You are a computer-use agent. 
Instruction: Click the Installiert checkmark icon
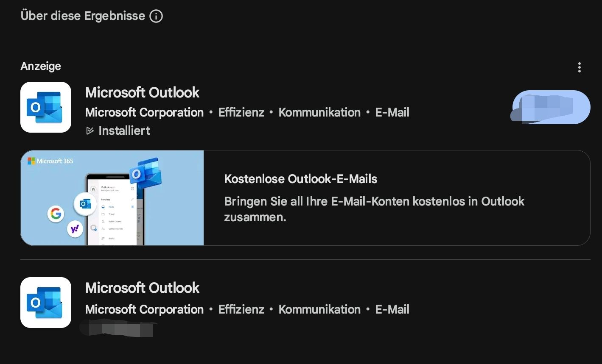(90, 131)
